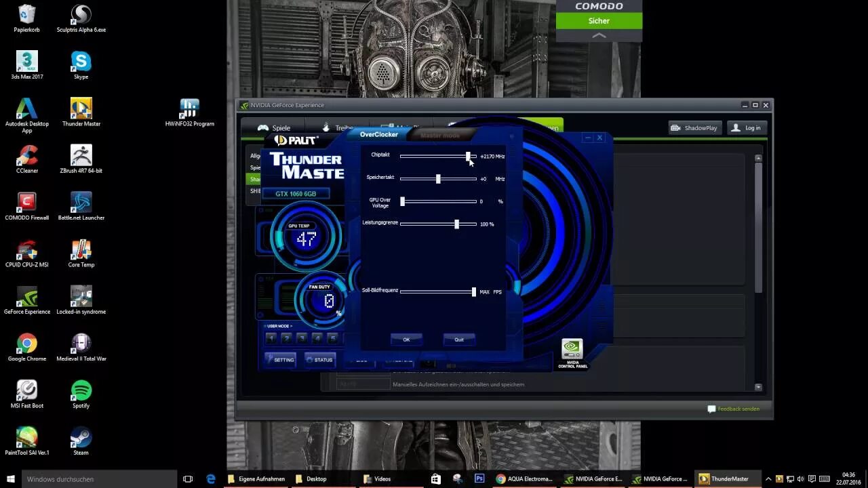Open HWiNFO32 Program desktop icon

coord(189,113)
